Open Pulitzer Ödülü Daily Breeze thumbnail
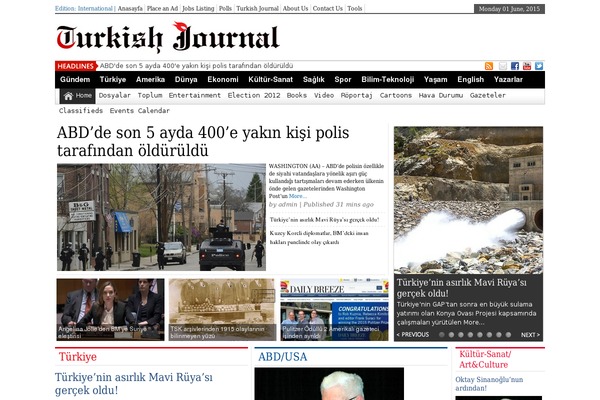 click(334, 309)
